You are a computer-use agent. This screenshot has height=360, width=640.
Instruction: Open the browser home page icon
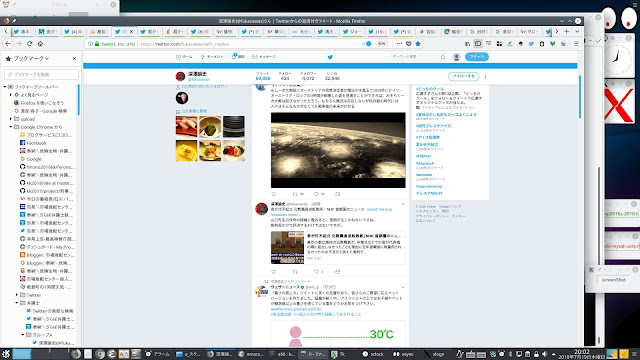click(x=40, y=44)
